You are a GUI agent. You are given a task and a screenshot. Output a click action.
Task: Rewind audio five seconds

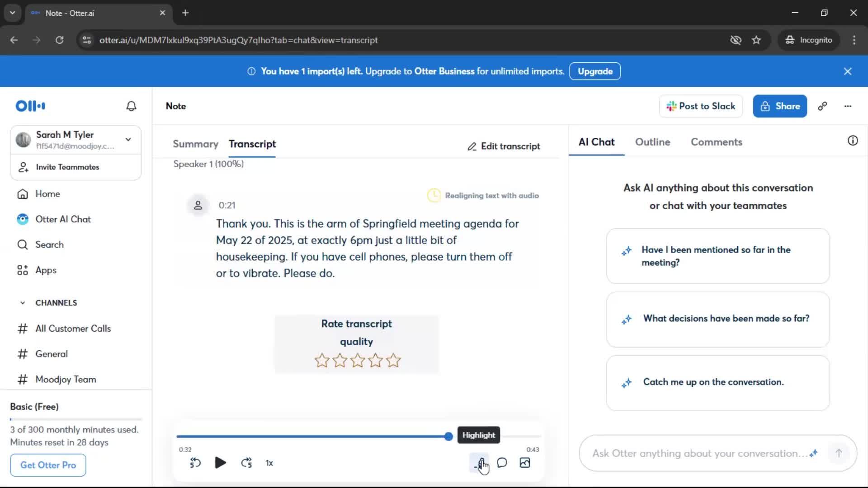[195, 463]
